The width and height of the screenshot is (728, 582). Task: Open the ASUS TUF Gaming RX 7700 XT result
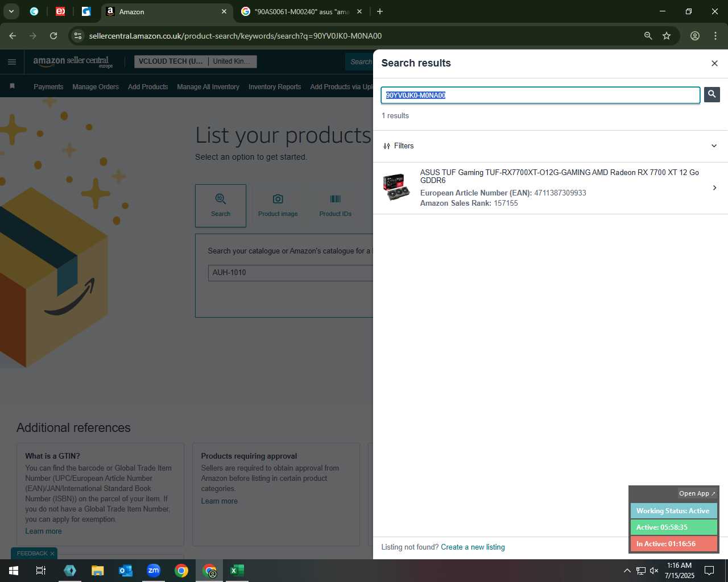click(x=551, y=188)
